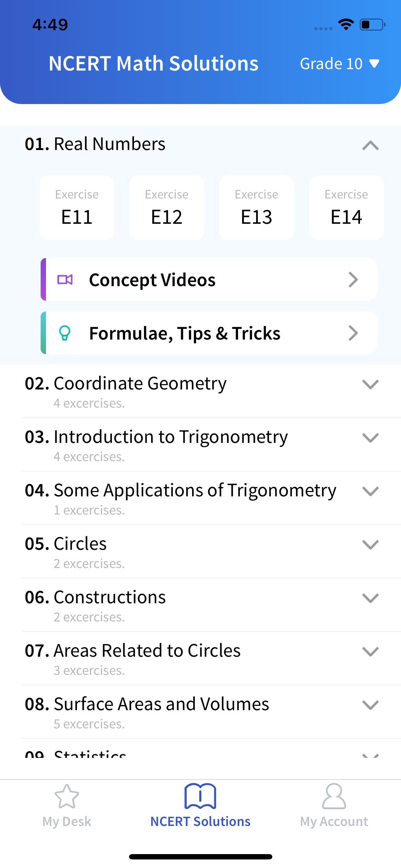Tap the Concept Videos right arrow
401x868 pixels.
[x=353, y=280]
